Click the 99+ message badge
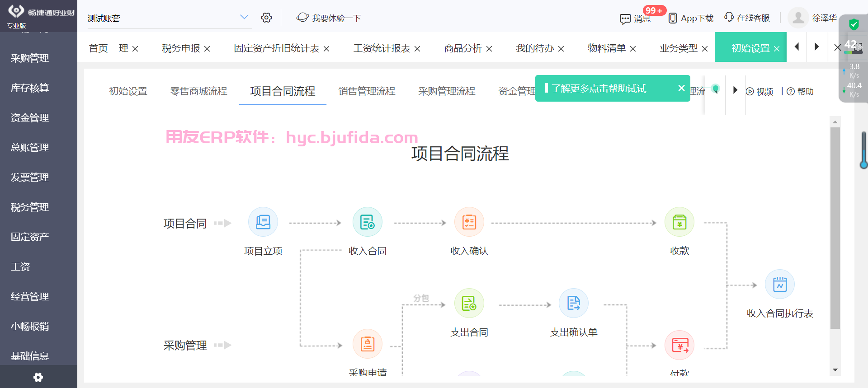The image size is (868, 388). pyautogui.click(x=654, y=10)
